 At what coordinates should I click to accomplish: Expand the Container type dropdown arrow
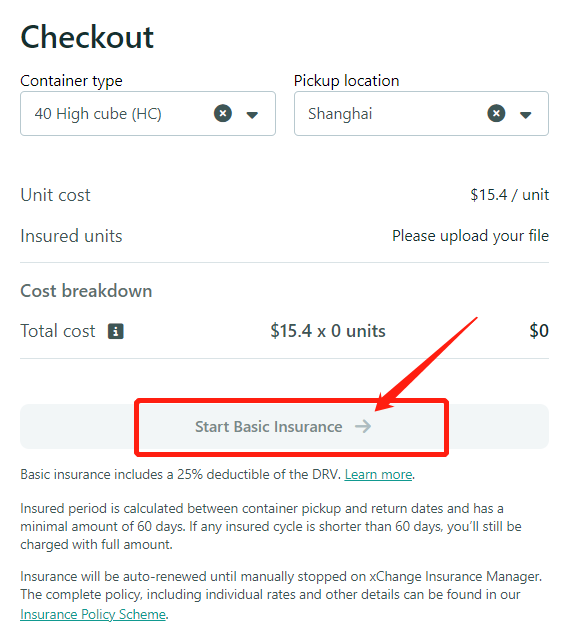tap(252, 115)
